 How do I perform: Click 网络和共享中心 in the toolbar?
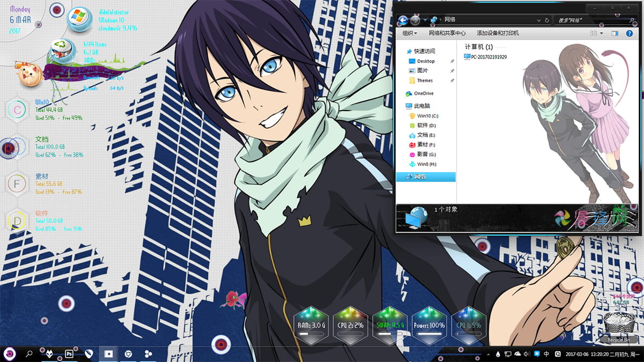(447, 33)
